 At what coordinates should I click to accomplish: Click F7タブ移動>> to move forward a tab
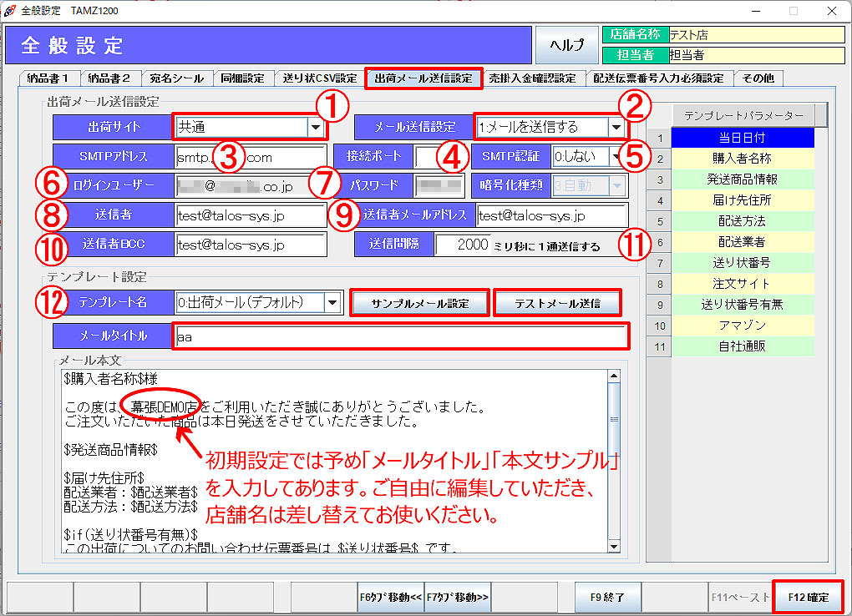coord(458,596)
